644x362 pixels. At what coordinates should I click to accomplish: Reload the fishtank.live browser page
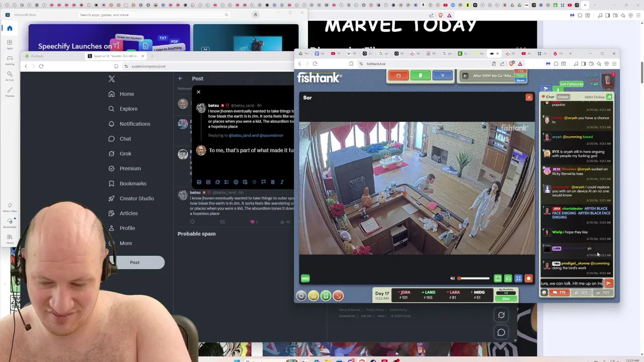coord(315,64)
